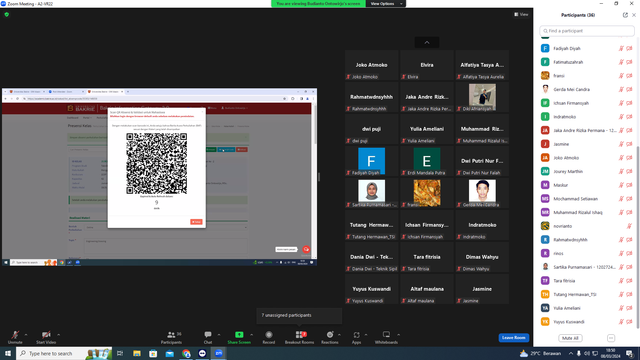
Task: Click Fadiyah Diyah's muted mic icon in list
Action: (621, 49)
